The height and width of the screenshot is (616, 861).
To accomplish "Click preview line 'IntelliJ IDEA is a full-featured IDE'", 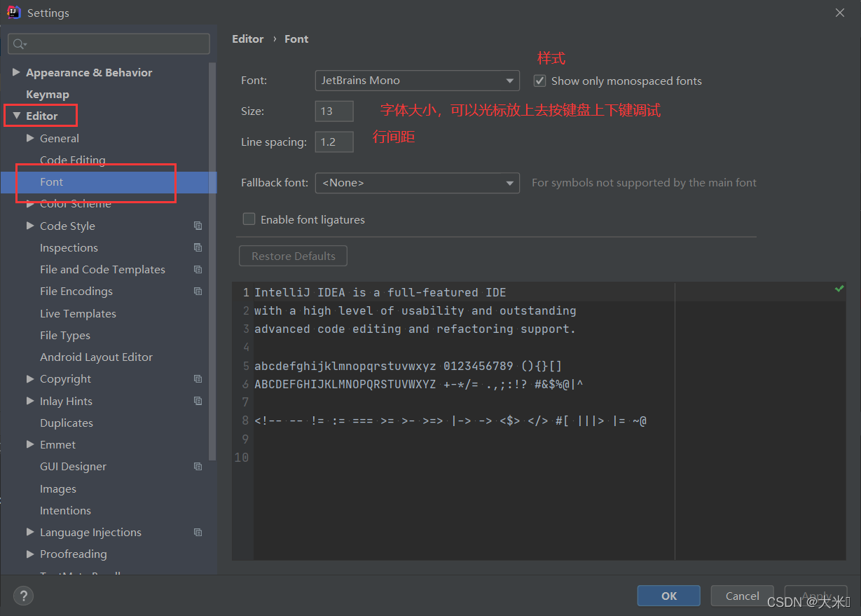I will (380, 292).
